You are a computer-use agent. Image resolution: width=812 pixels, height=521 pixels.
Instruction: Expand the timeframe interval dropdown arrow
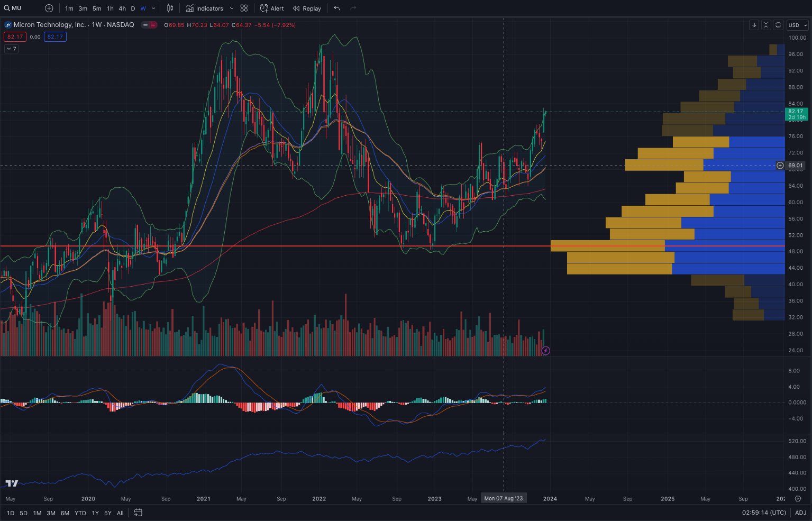[153, 8]
